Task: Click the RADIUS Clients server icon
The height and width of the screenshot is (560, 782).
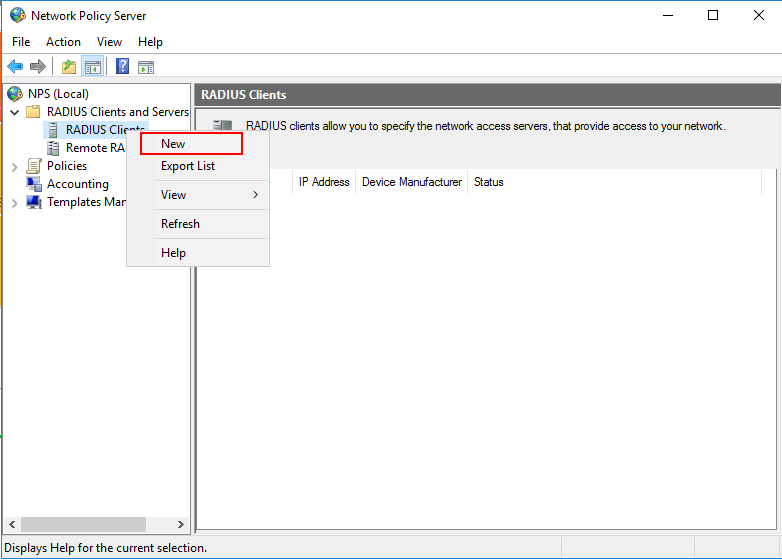Action: coord(53,130)
